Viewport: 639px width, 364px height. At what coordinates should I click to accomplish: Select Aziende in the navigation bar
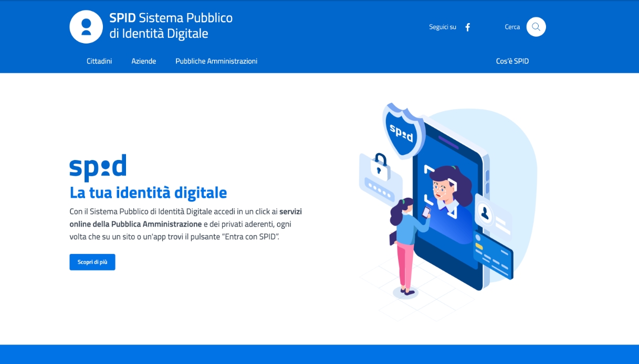tap(144, 61)
